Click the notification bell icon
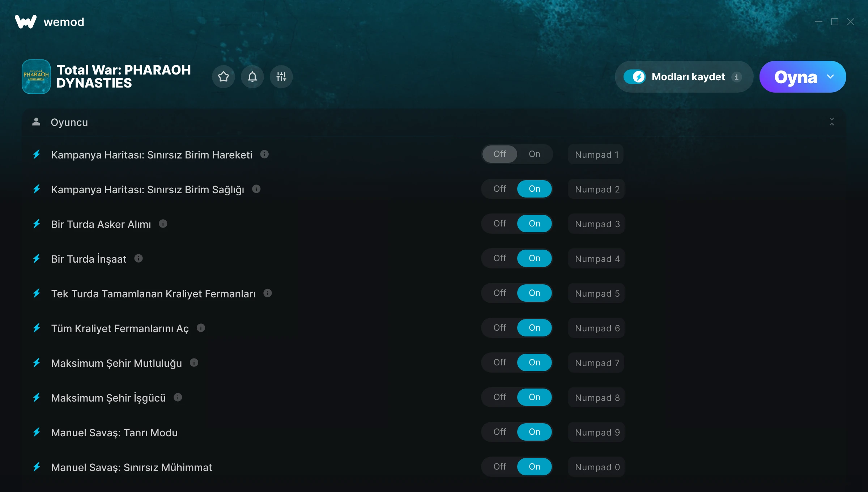 252,77
